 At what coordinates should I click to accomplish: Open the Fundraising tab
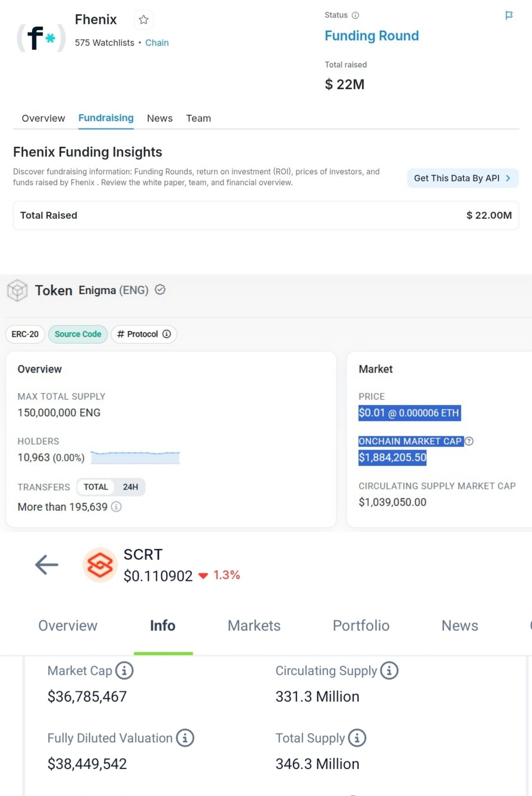click(106, 118)
